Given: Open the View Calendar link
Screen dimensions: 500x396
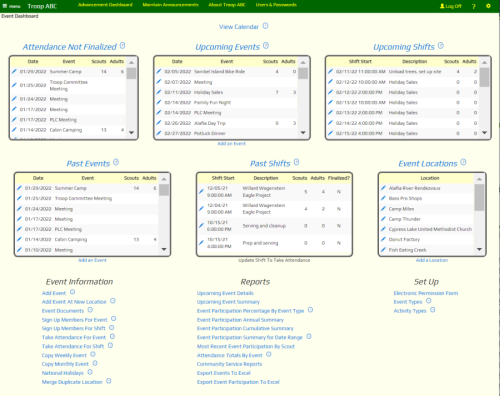Looking at the screenshot, I should [239, 27].
